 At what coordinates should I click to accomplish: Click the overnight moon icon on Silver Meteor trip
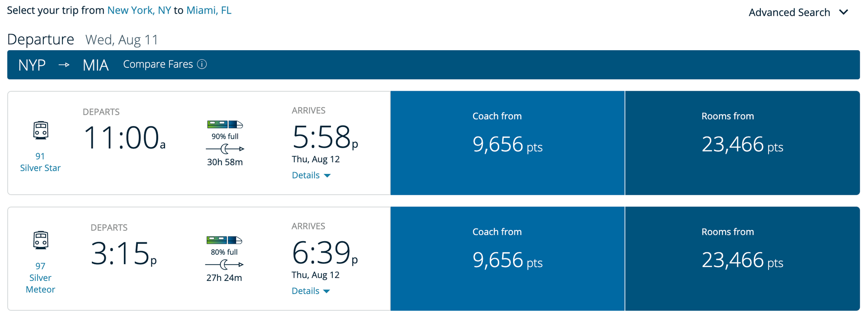(225, 264)
